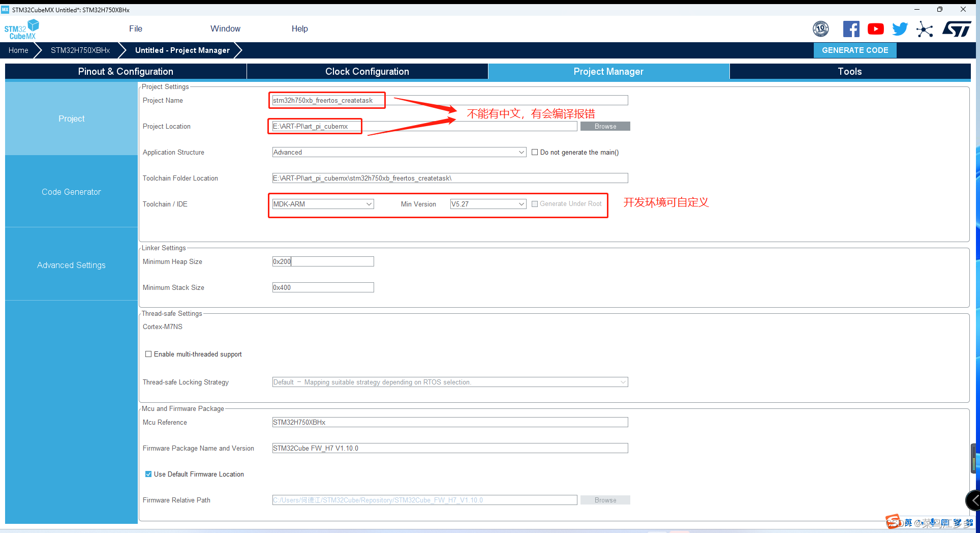Image resolution: width=980 pixels, height=533 pixels.
Task: Expand the side panel arrow at right edge
Action: pos(973,500)
